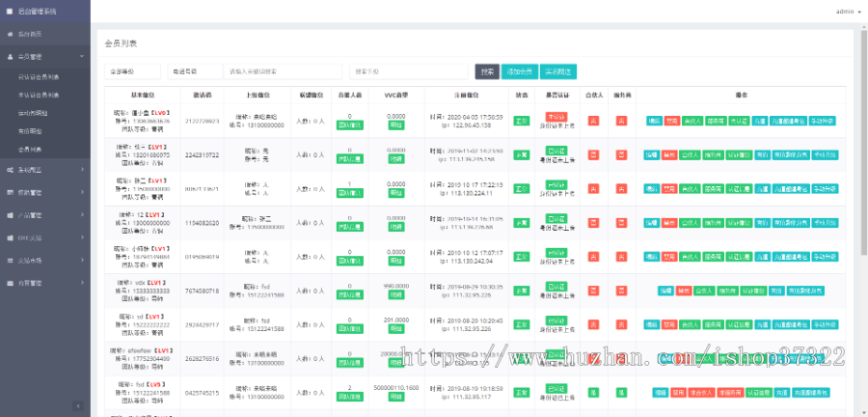This screenshot has height=417, width=868.
Task: Click the 手动升级 button in the LV0 row
Action: [822, 121]
